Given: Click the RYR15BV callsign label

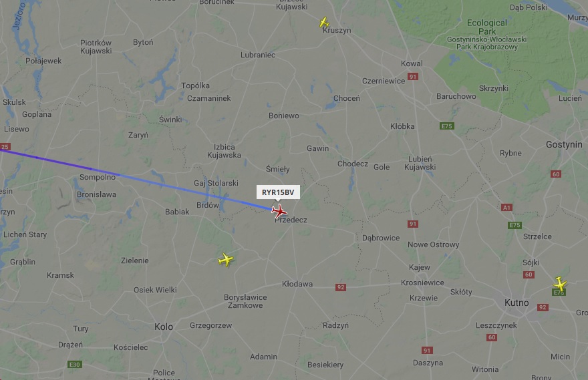Looking at the screenshot, I should (x=278, y=192).
